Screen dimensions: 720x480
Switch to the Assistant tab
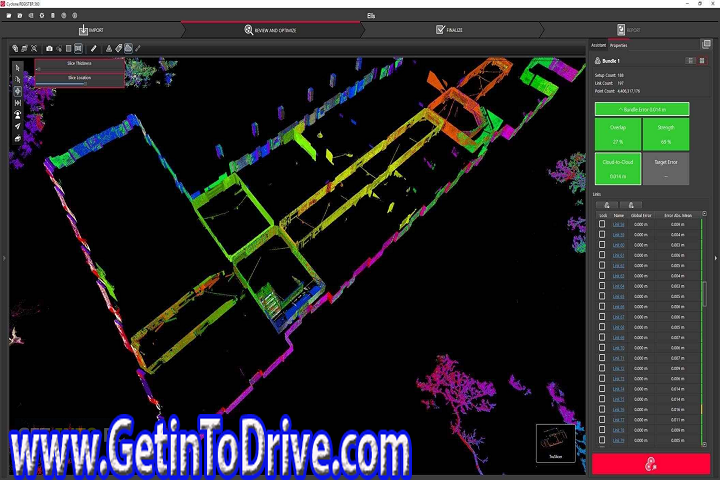coord(598,45)
